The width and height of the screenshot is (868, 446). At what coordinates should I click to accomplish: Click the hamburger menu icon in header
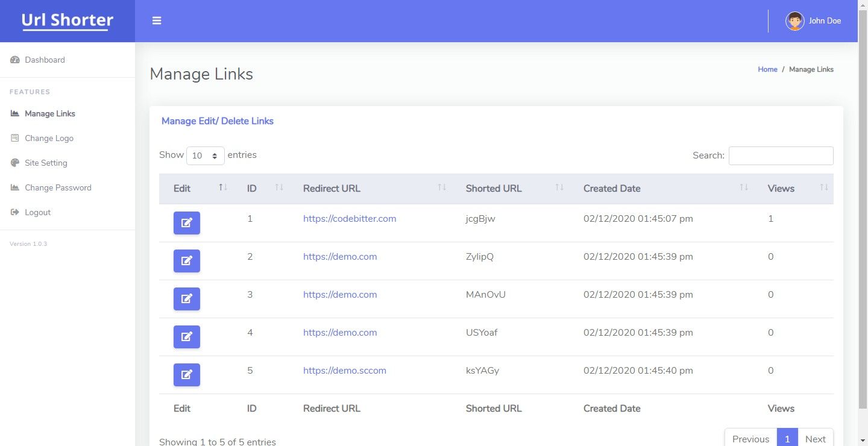pyautogui.click(x=157, y=20)
